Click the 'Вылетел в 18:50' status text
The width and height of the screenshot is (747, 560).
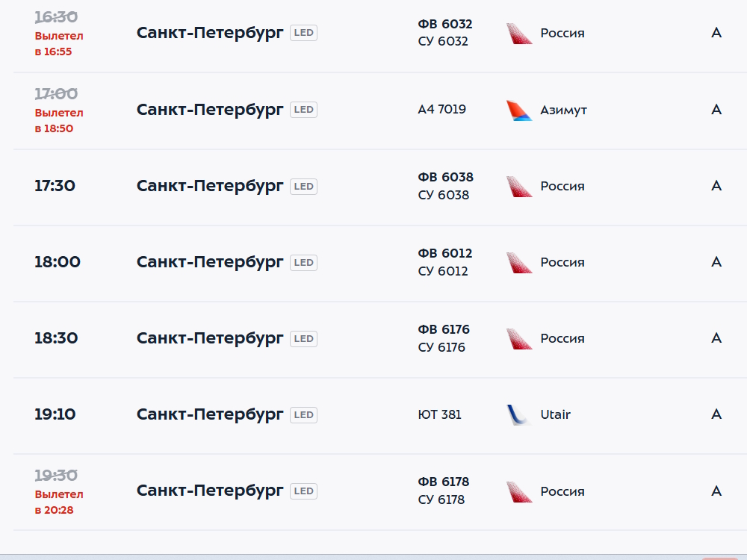pyautogui.click(x=59, y=120)
